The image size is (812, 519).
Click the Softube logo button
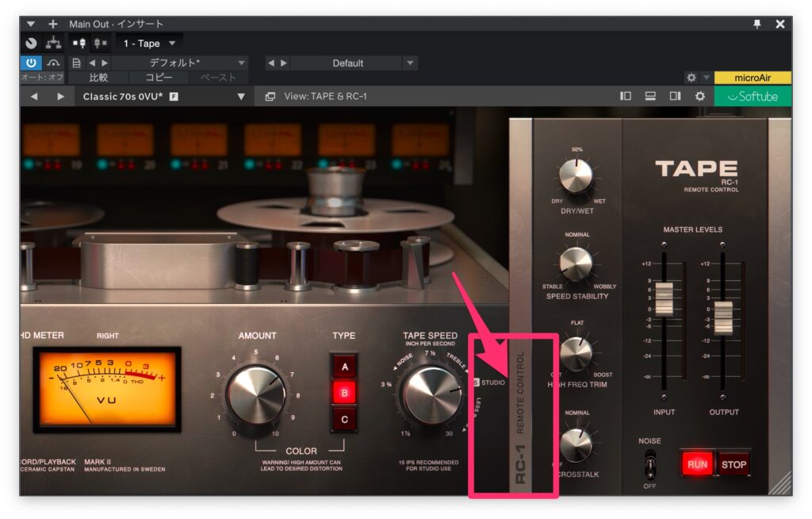(x=753, y=96)
